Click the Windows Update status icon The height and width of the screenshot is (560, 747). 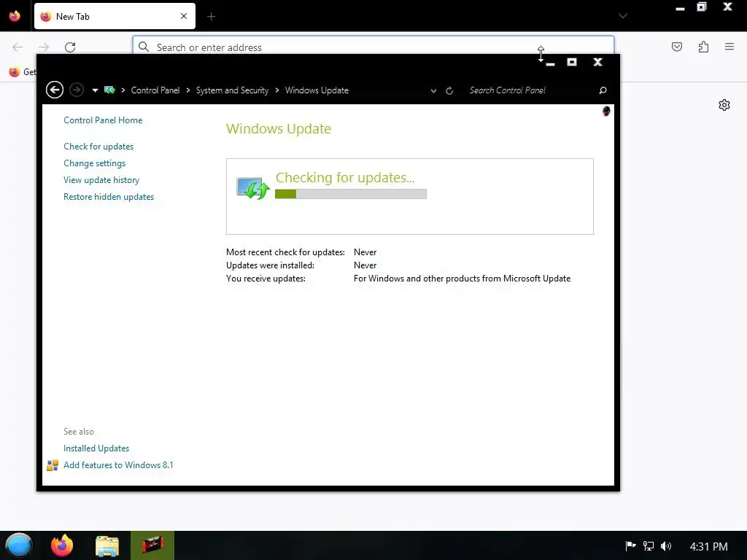coord(253,189)
